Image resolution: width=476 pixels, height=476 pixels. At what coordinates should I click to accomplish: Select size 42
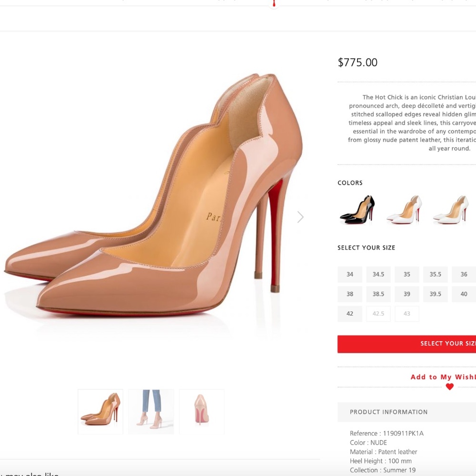pyautogui.click(x=349, y=313)
